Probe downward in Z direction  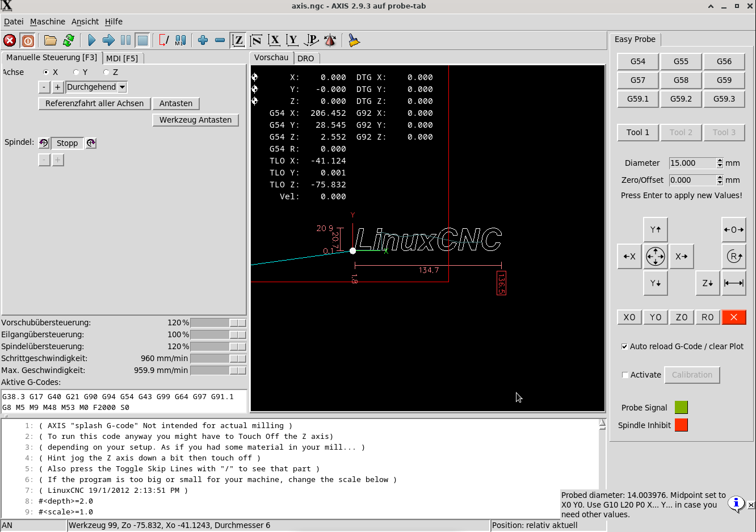[x=708, y=283]
